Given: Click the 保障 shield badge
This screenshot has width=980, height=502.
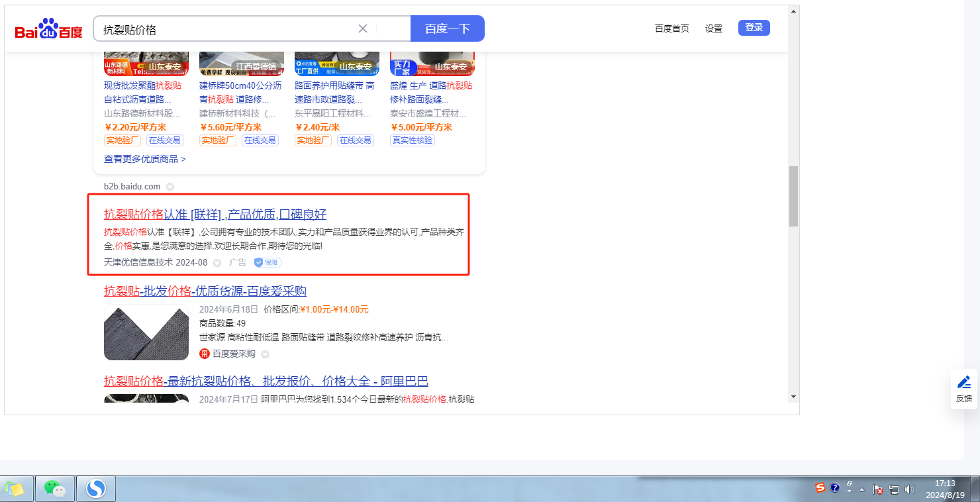Looking at the screenshot, I should [x=268, y=262].
